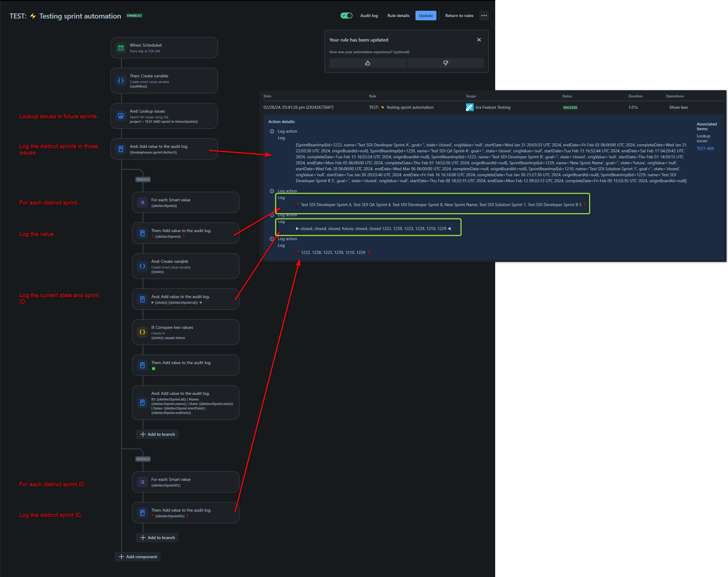
Task: Open Rule details
Action: tap(398, 16)
